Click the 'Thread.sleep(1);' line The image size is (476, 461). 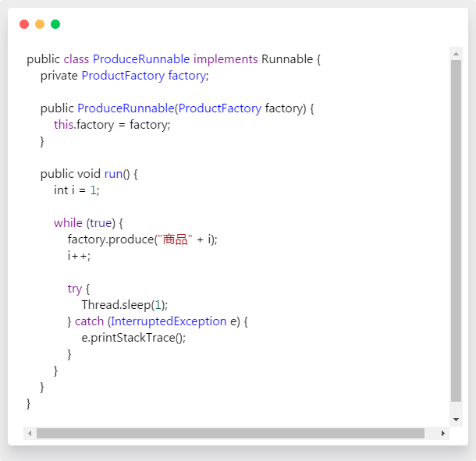click(125, 305)
